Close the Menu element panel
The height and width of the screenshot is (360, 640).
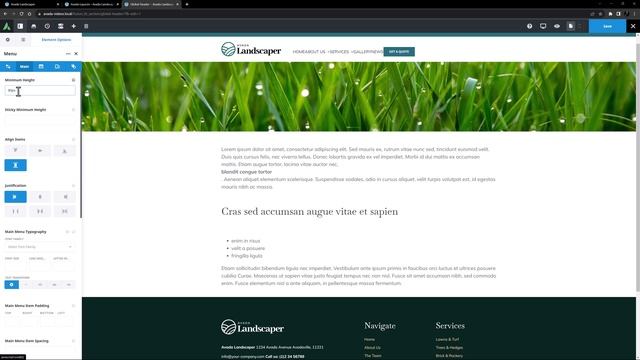76,53
